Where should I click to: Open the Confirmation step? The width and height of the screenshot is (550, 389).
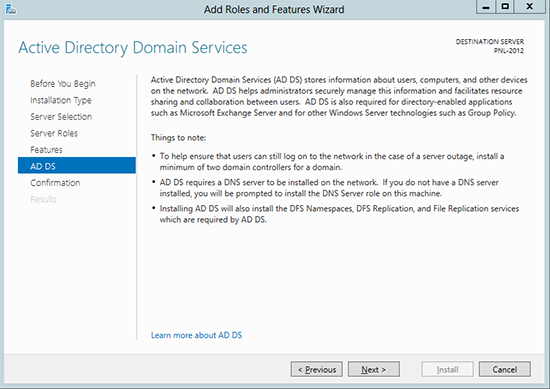point(55,183)
